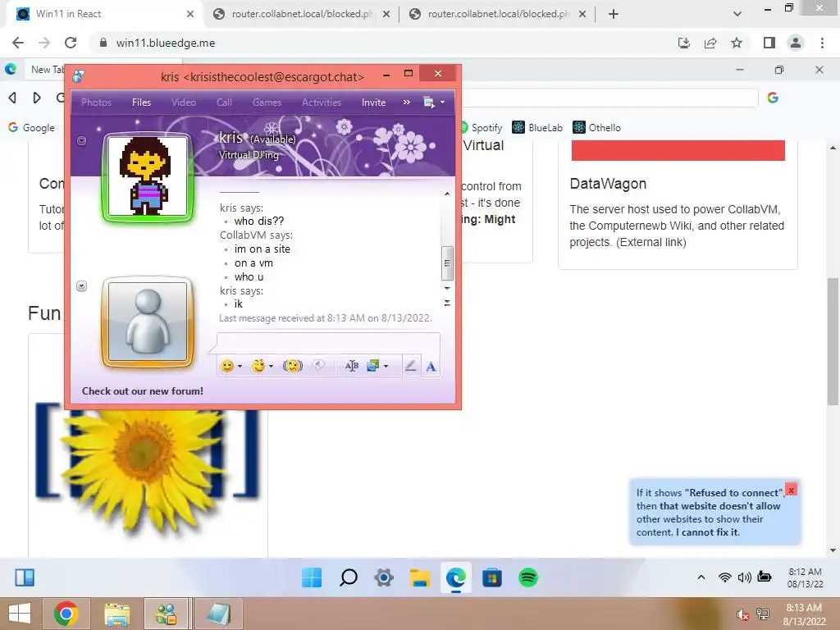Click the AB font style icon

[x=351, y=366]
